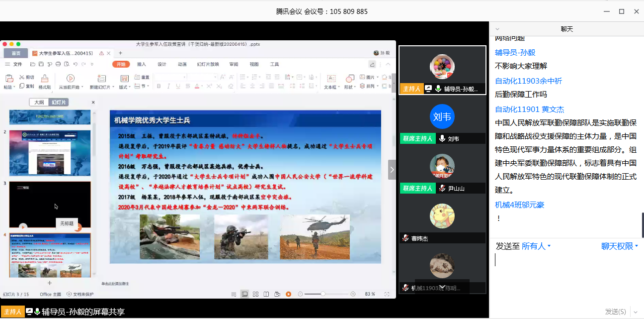Screen dimensions: 644x319
Task: Insert a 文本框 text box
Action: (330, 79)
